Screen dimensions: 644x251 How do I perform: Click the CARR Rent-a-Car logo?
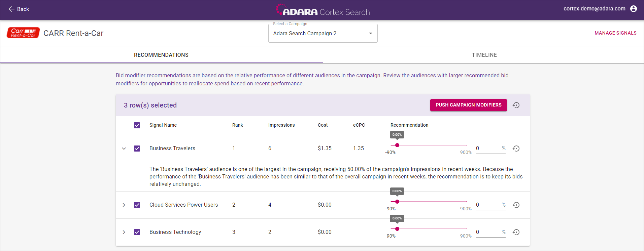pos(23,33)
